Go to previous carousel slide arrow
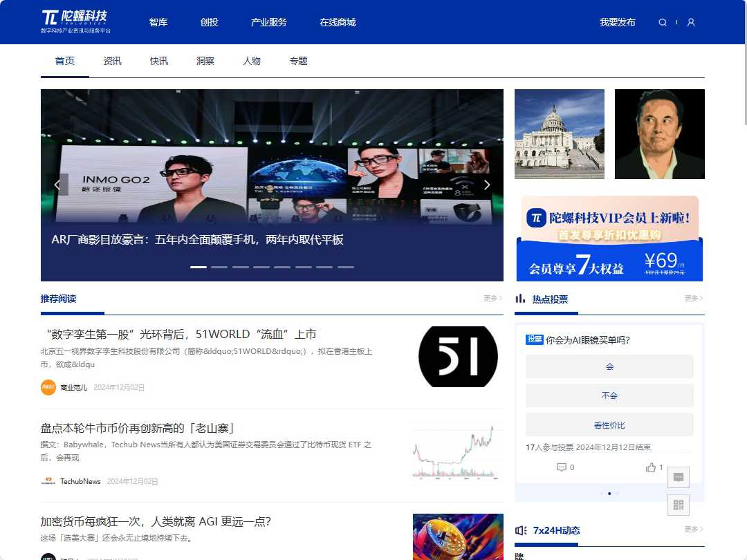 pos(58,185)
